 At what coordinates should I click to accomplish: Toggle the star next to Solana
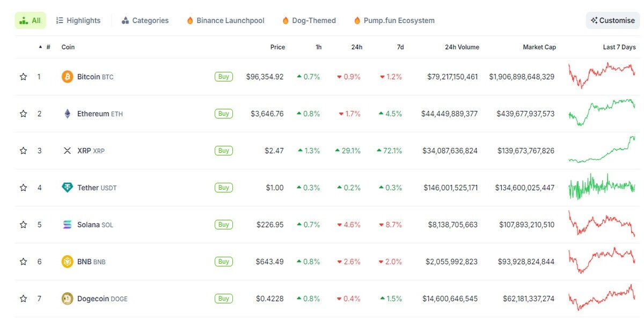[x=23, y=225]
